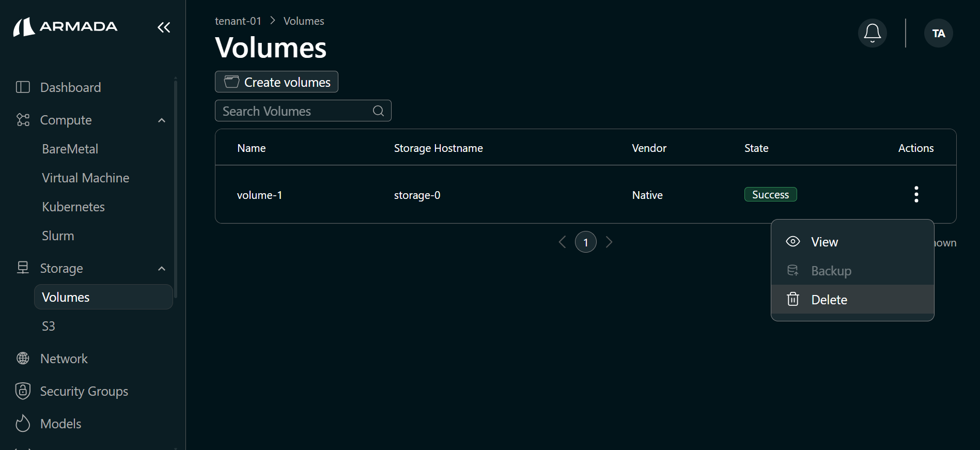Screen dimensions: 980x450
Task: Click the eye icon beside View
Action: click(x=793, y=241)
